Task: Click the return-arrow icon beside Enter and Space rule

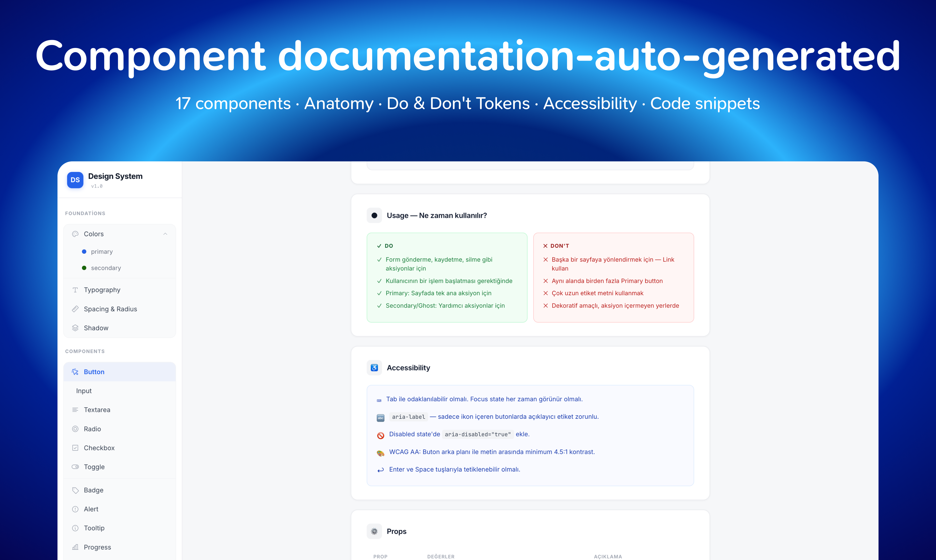Action: (x=381, y=470)
